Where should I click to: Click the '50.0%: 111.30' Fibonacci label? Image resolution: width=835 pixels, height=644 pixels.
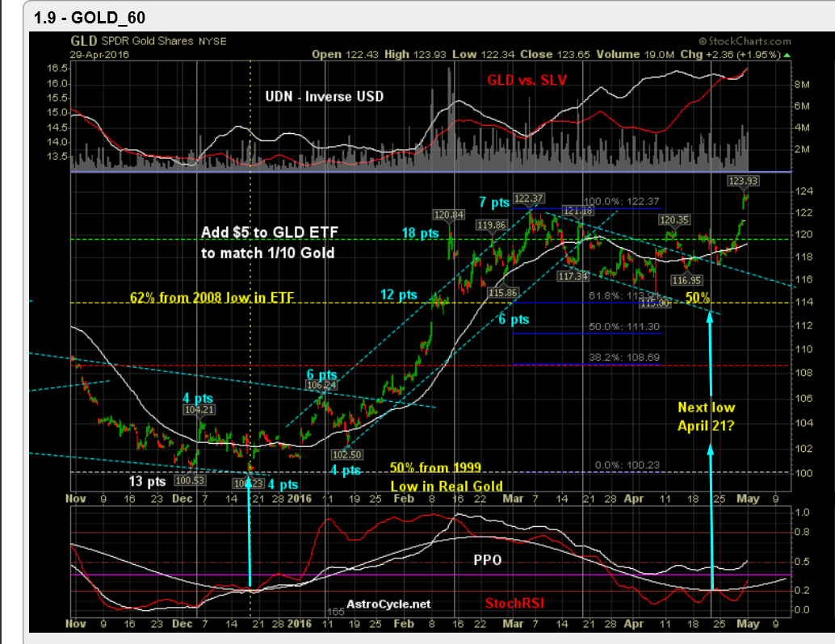624,327
